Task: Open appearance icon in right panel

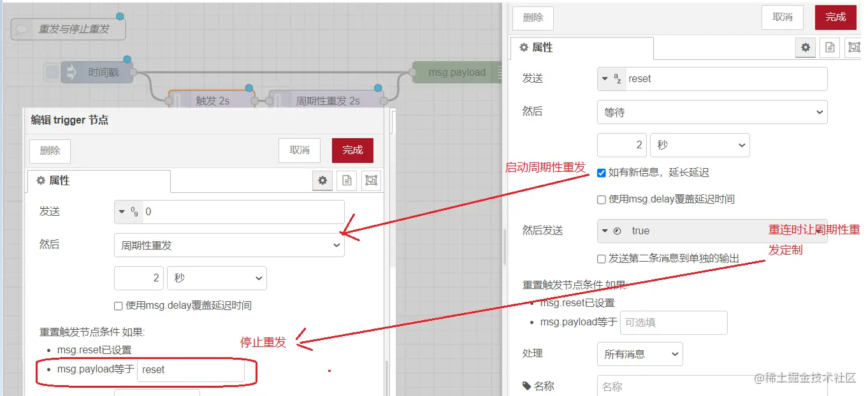Action: [x=853, y=48]
